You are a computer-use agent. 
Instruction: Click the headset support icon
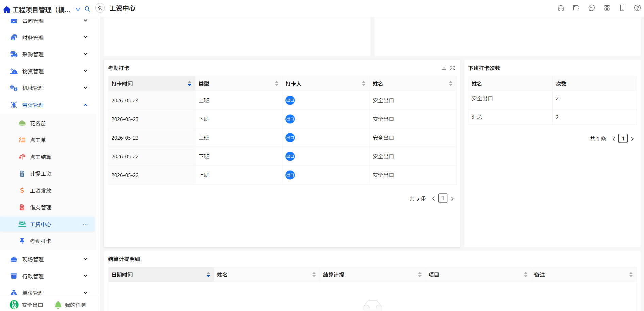tap(561, 8)
